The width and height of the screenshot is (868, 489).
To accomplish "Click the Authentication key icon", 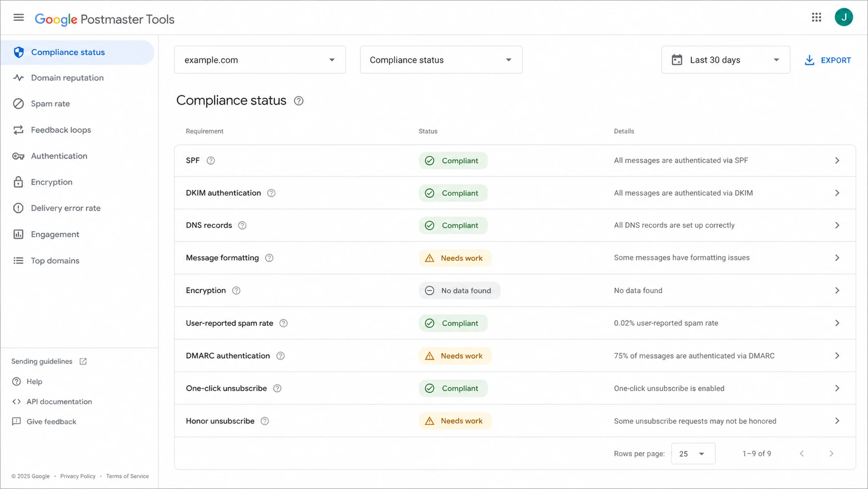I will [19, 156].
